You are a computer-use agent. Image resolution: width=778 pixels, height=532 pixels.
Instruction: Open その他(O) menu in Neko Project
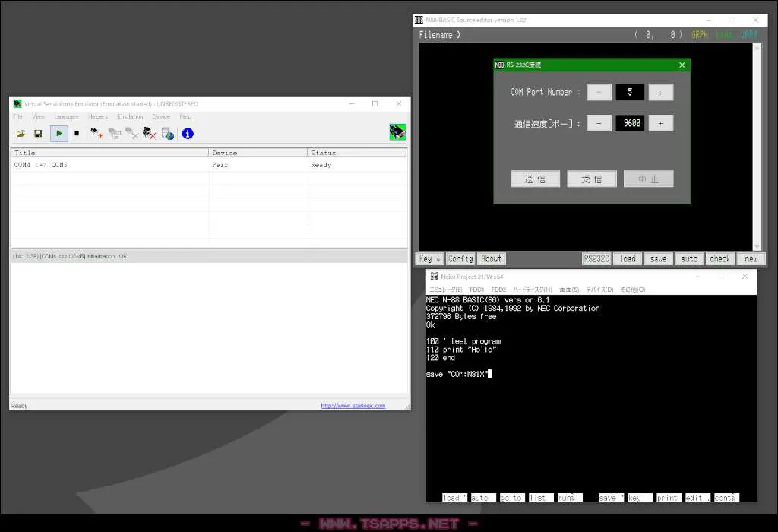[633, 290]
